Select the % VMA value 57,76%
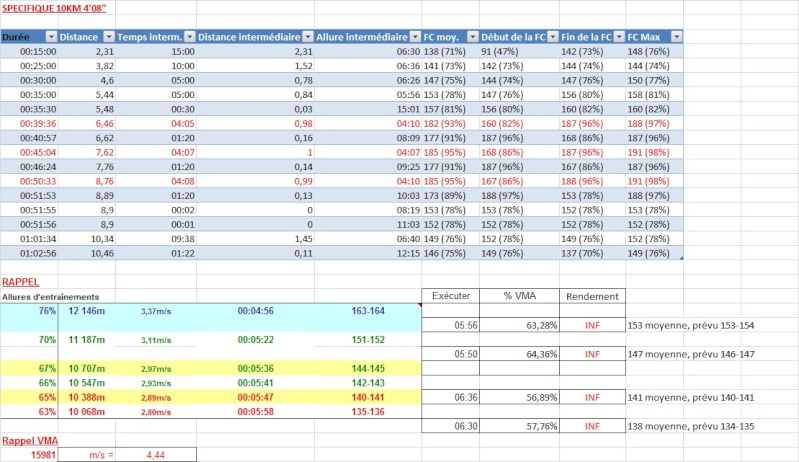Screen dimensions: 799x462 (519, 426)
